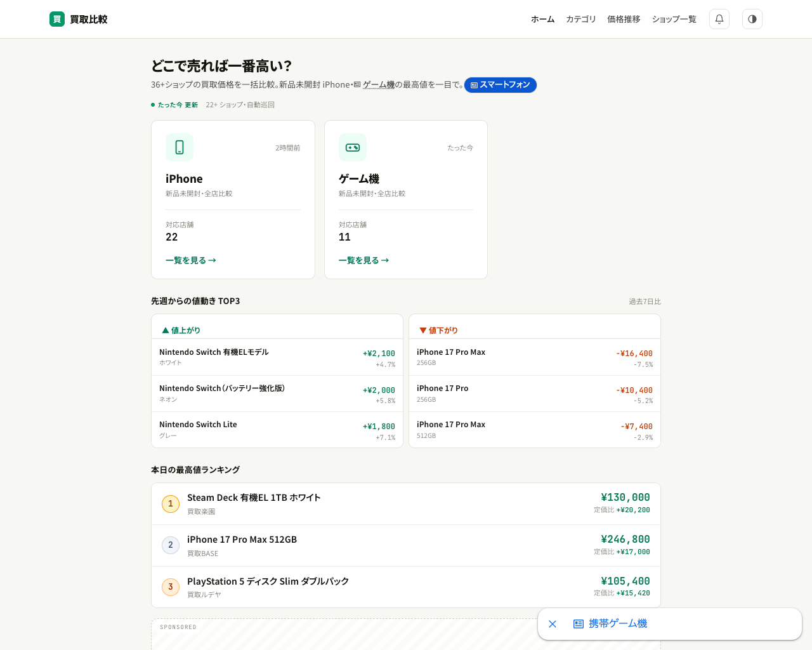The height and width of the screenshot is (650, 812).
Task: Click the ゲーム機 card gamepad icon
Action: (x=353, y=147)
